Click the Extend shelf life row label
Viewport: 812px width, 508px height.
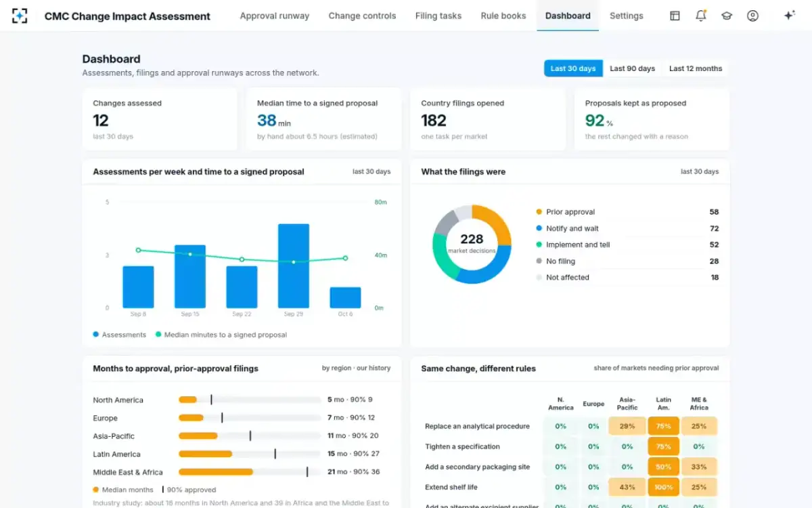pos(453,487)
